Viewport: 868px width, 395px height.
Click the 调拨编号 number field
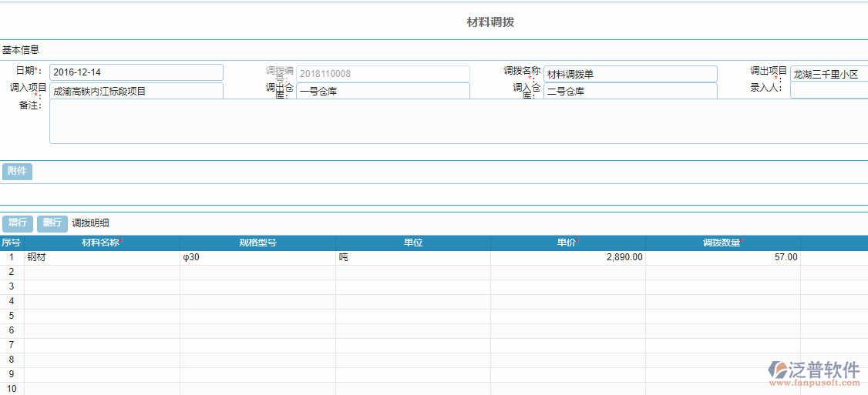click(x=382, y=74)
